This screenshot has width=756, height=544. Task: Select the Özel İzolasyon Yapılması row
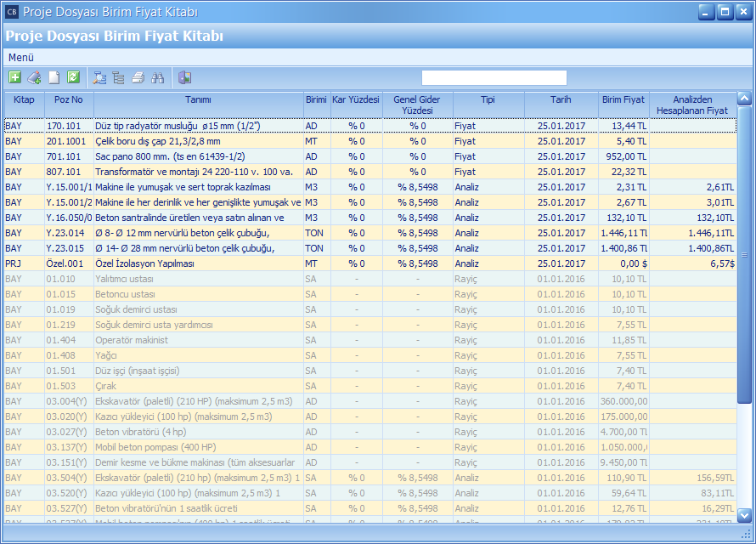pyautogui.click(x=198, y=263)
